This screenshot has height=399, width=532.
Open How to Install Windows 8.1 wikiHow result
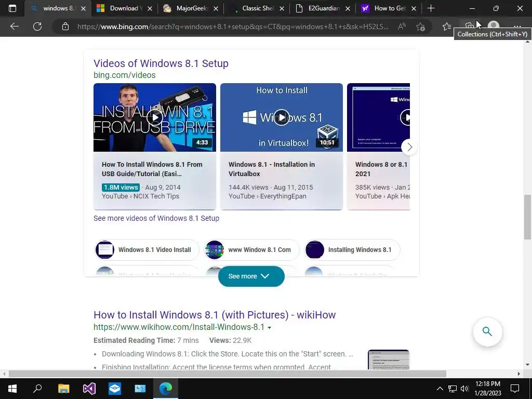(x=215, y=315)
